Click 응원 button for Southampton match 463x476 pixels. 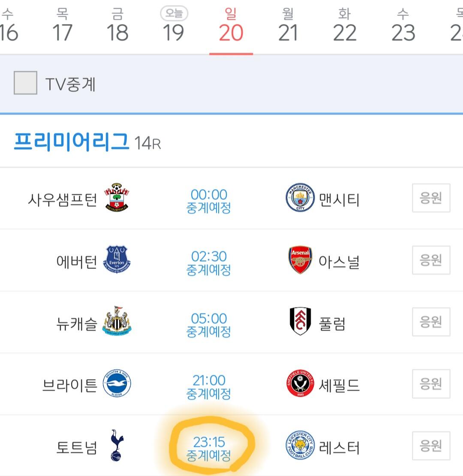click(x=431, y=198)
